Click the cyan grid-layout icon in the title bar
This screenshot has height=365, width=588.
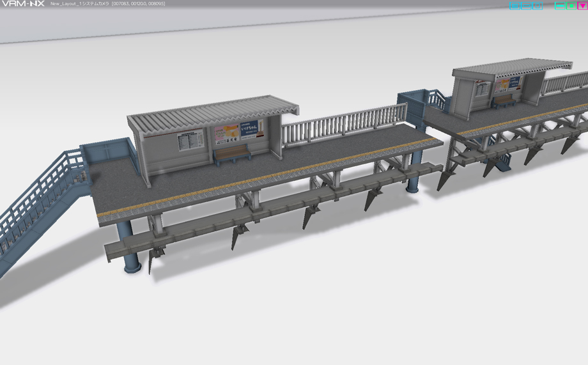515,6
